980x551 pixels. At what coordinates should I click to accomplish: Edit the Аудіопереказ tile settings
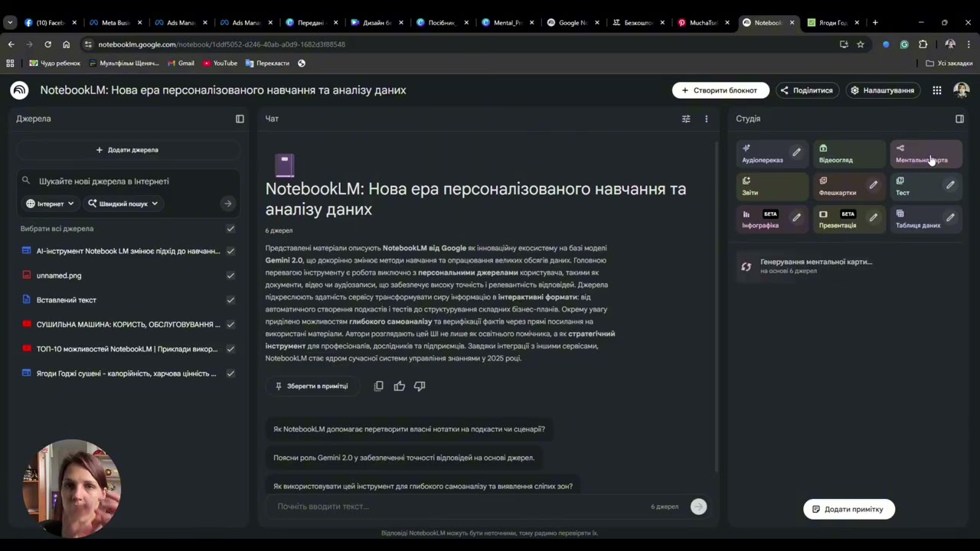click(796, 152)
